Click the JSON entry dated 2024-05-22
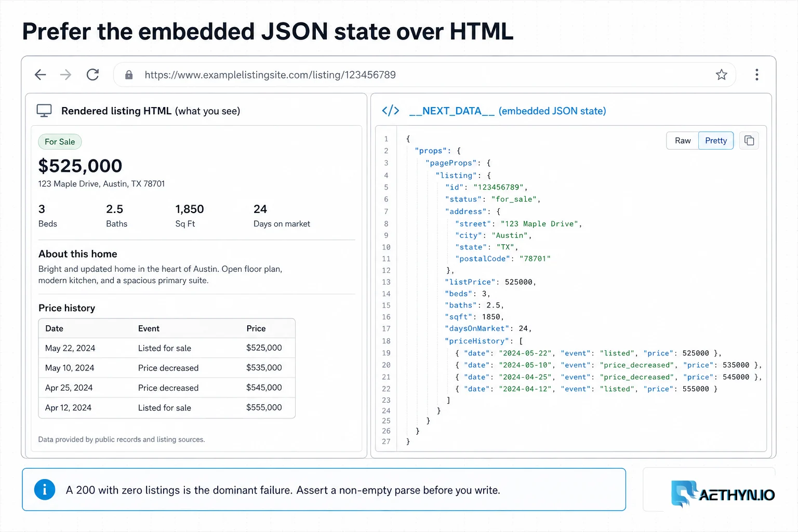Screen dimensions: 798x532 coord(588,353)
